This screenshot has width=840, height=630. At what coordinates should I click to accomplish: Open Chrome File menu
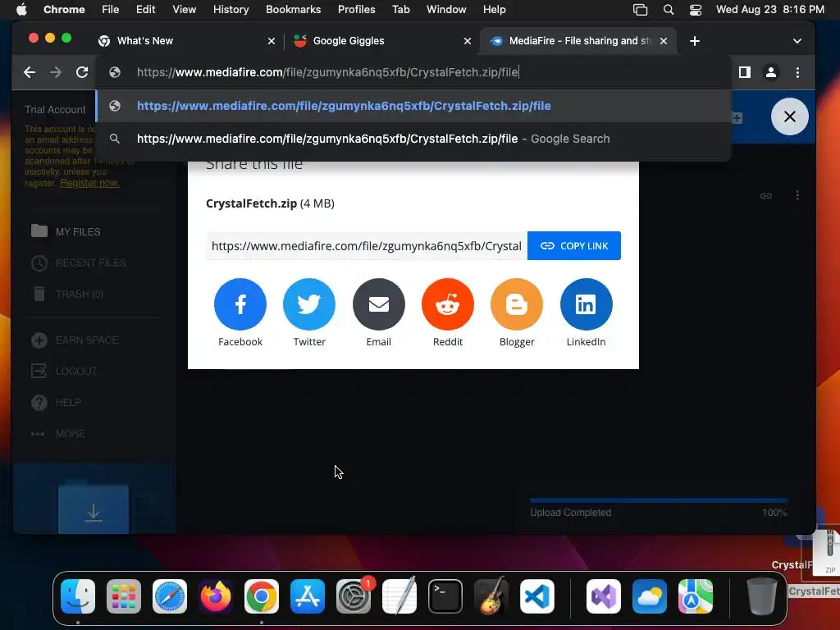[x=111, y=10]
